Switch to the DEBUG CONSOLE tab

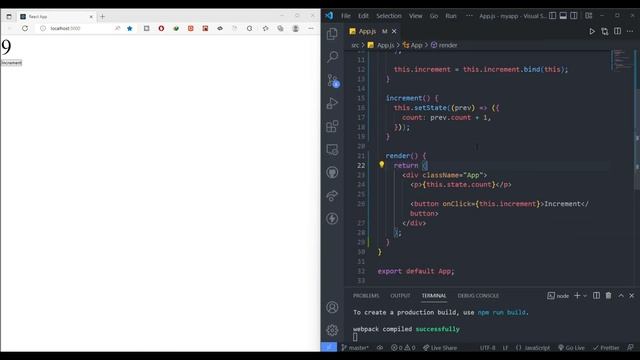pos(478,296)
